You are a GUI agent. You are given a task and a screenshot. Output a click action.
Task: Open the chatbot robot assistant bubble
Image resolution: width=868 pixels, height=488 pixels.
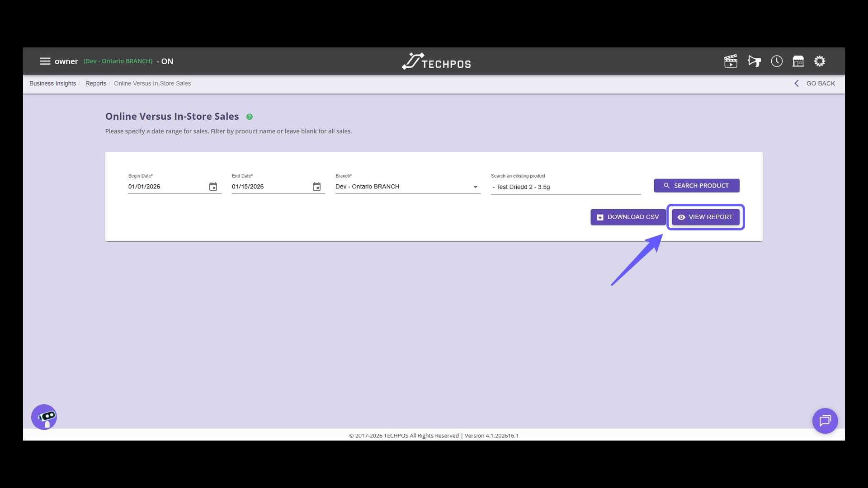pyautogui.click(x=43, y=417)
